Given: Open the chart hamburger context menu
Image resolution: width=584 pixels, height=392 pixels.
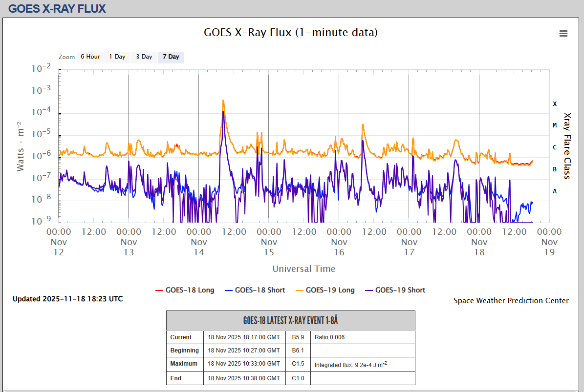Looking at the screenshot, I should coord(563,33).
